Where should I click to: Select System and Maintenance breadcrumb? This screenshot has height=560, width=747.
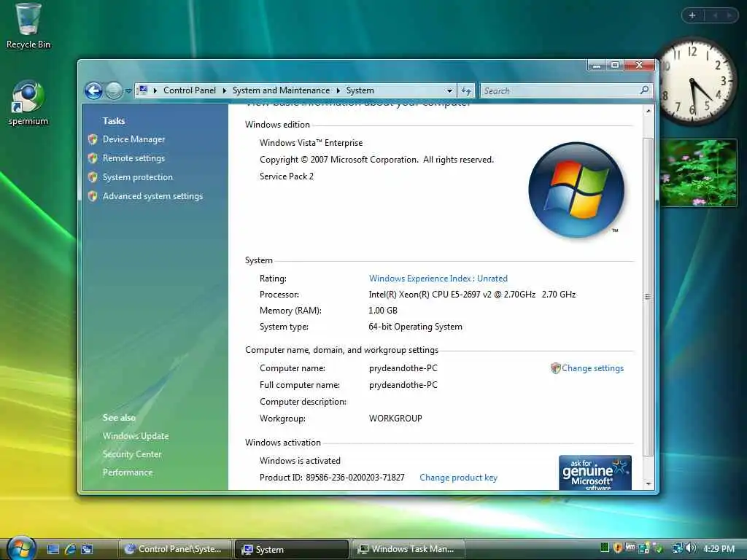click(x=281, y=90)
